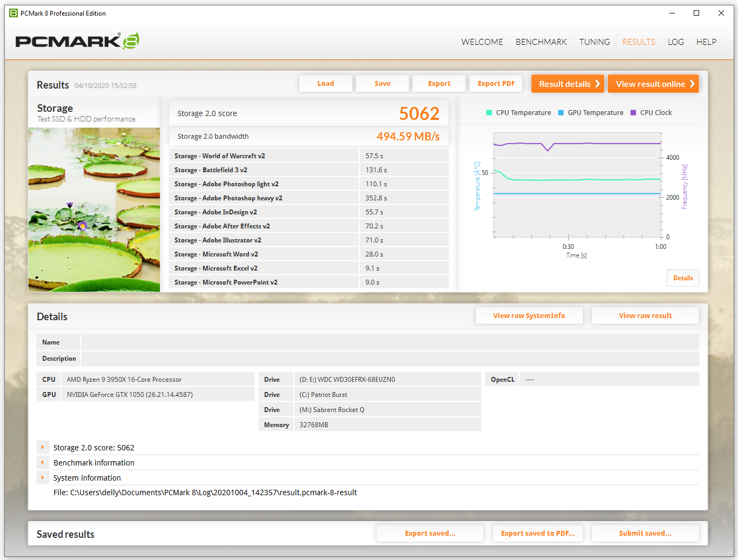Click the Sabrent Rocket Q drive entry

pyautogui.click(x=387, y=410)
